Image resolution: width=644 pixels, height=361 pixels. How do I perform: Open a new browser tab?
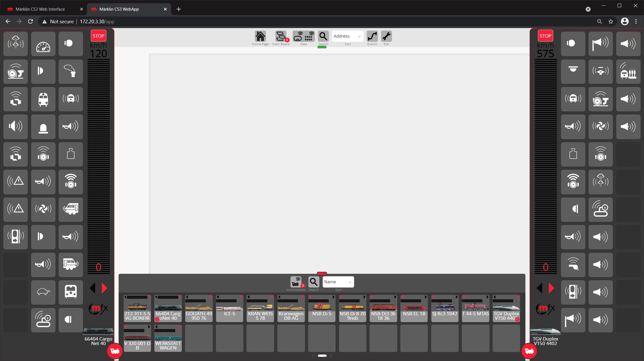click(179, 9)
